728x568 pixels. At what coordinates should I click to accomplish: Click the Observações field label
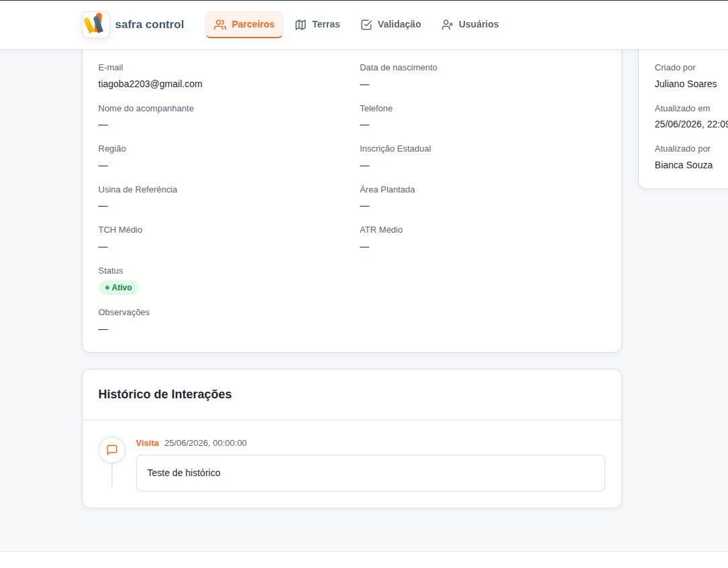click(x=124, y=313)
